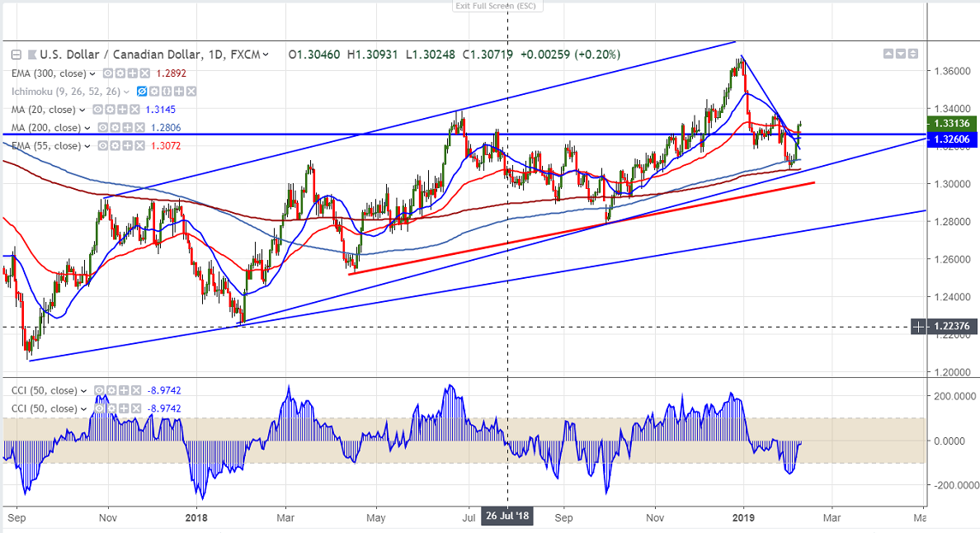Click plus button beside 1.22376 crosshair price

pos(919,326)
